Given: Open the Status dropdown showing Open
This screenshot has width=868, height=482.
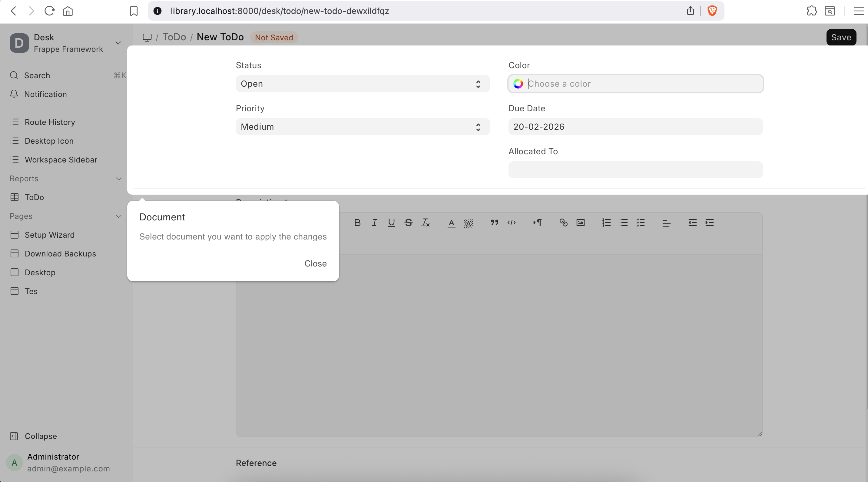Looking at the screenshot, I should point(363,84).
